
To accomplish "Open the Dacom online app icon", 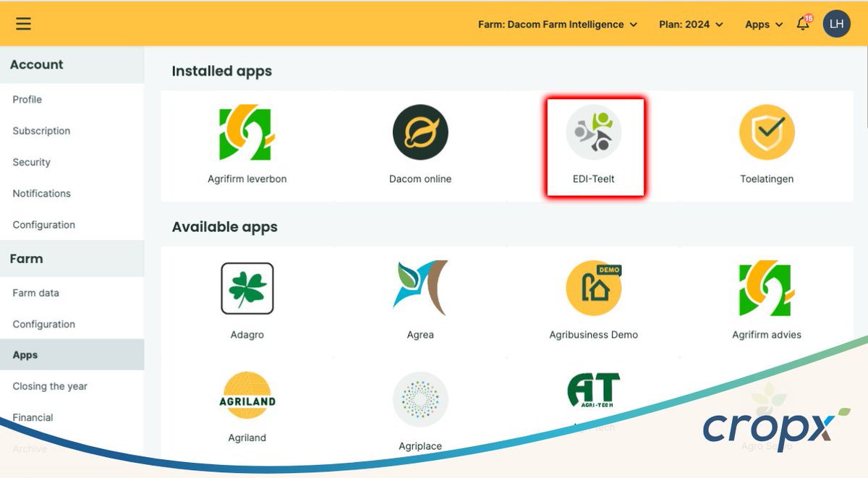I will tap(420, 133).
